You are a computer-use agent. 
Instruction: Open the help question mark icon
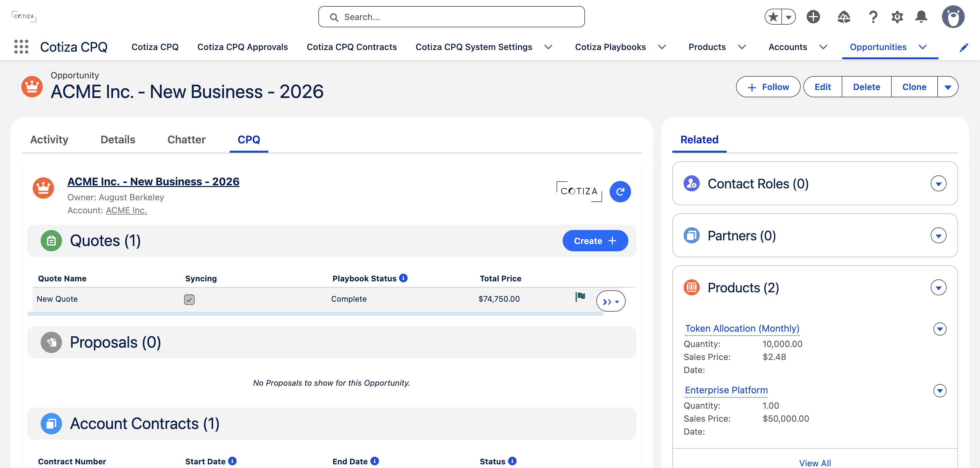(x=873, y=17)
